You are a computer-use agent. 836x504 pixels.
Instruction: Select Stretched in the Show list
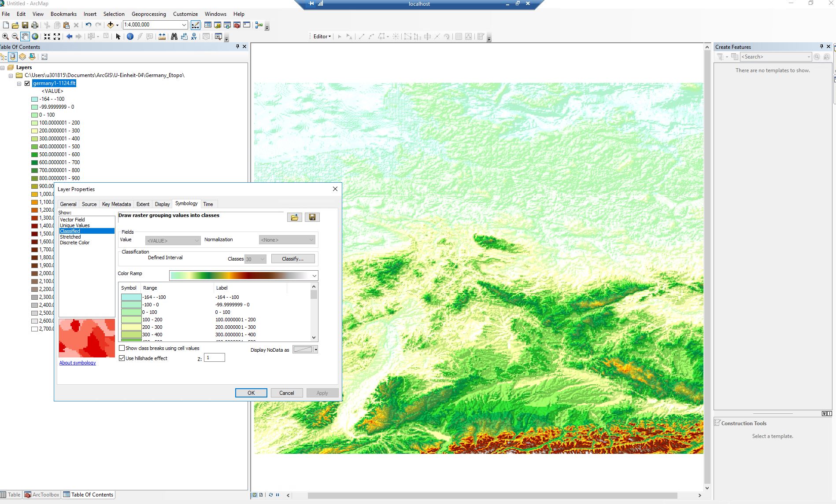click(70, 237)
